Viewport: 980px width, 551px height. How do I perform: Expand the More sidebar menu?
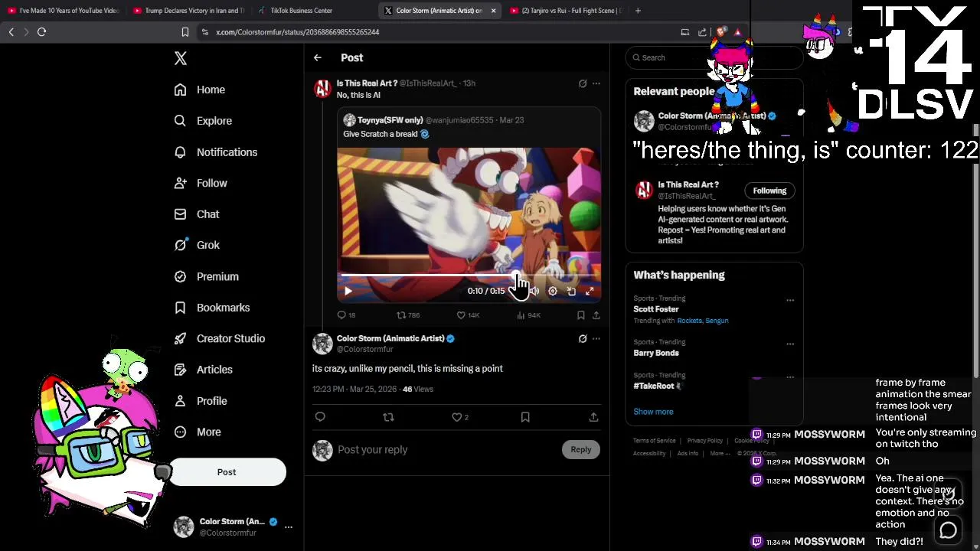(197, 432)
